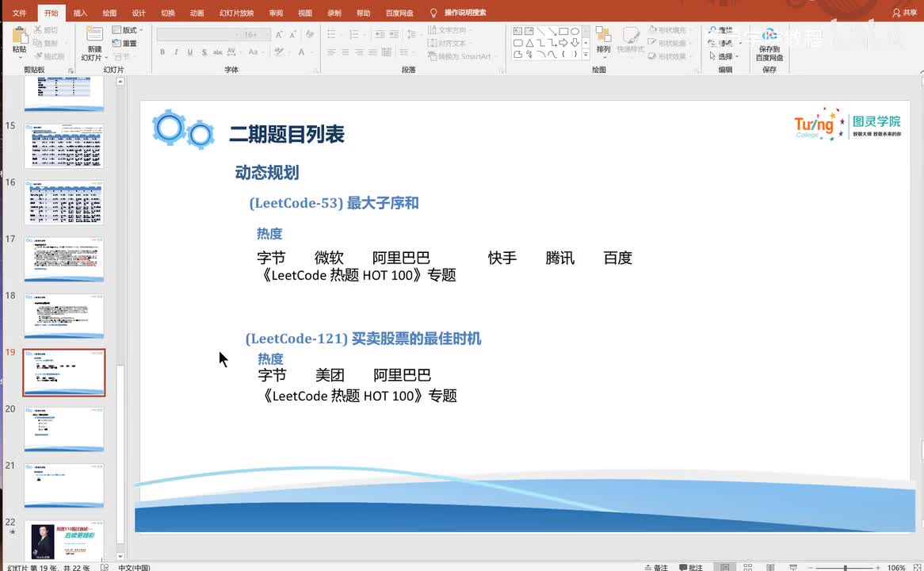This screenshot has width=924, height=571.
Task: Toggle the Comments (批注) pane
Action: tap(691, 568)
